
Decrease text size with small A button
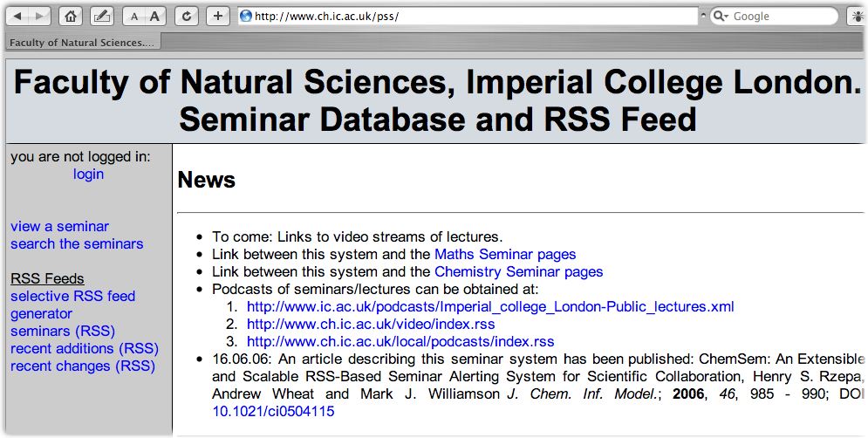coord(133,16)
